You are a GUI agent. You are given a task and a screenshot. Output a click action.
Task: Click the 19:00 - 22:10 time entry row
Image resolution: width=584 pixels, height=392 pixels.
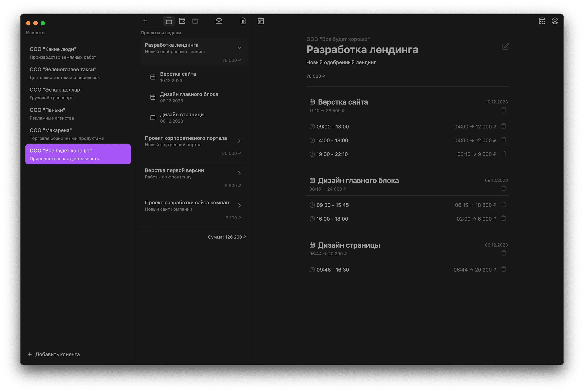[x=332, y=154]
